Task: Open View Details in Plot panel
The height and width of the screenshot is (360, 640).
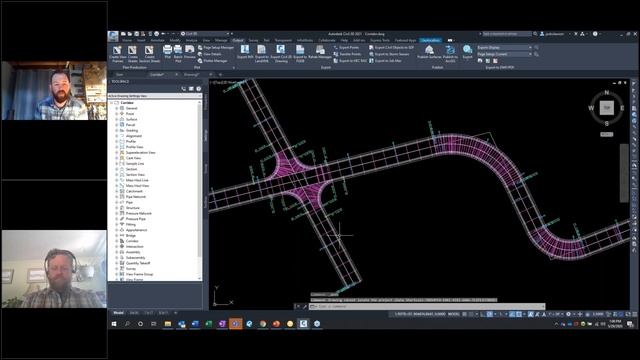Action: coord(209,54)
